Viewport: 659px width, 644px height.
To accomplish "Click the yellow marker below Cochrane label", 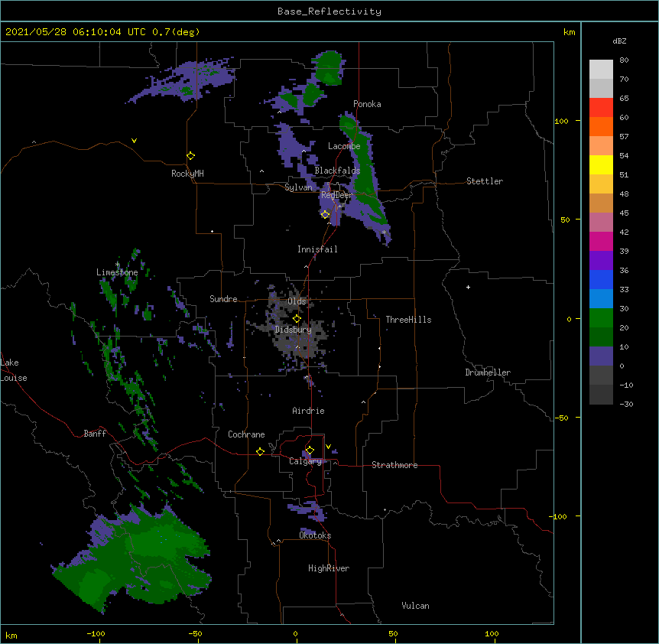I will pyautogui.click(x=260, y=451).
